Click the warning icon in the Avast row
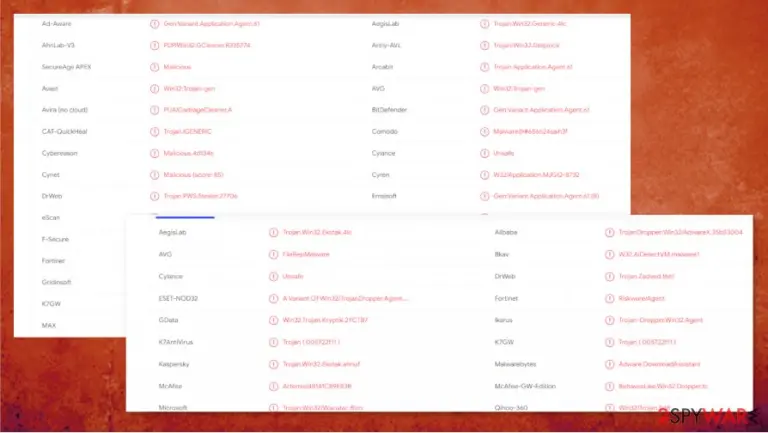This screenshot has width=768, height=433. (154, 89)
